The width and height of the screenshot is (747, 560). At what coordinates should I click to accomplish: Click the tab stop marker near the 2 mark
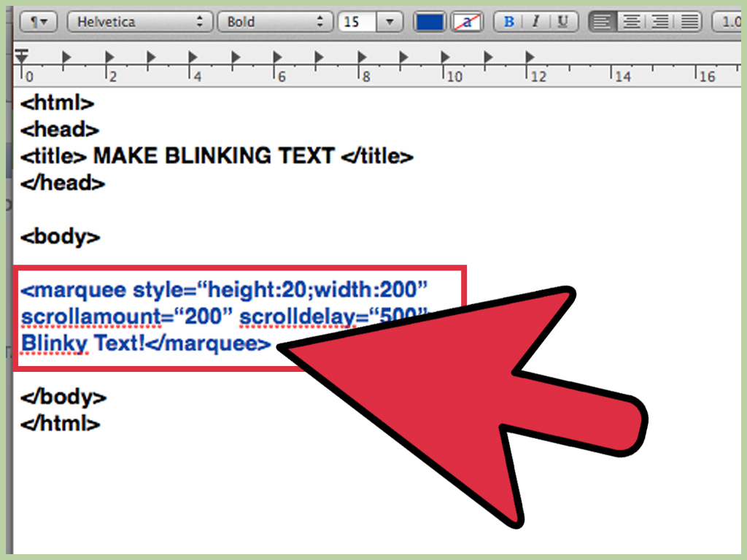click(108, 55)
